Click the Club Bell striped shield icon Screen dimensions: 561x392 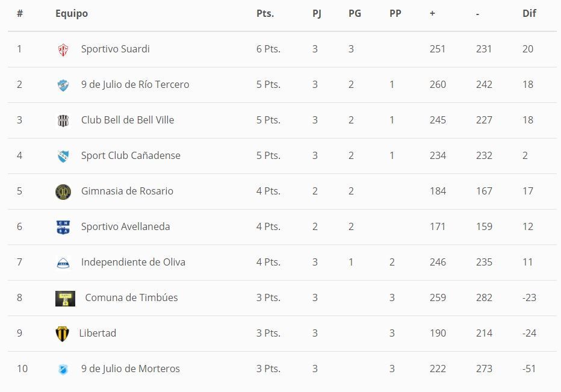63,121
